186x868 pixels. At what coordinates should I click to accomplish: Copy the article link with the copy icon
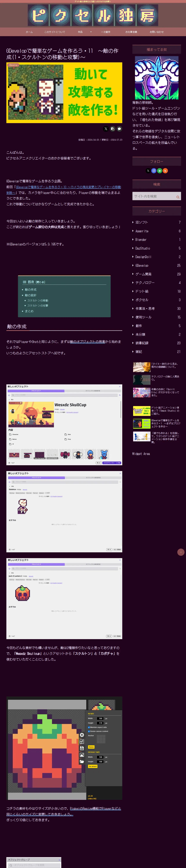click(x=112, y=129)
